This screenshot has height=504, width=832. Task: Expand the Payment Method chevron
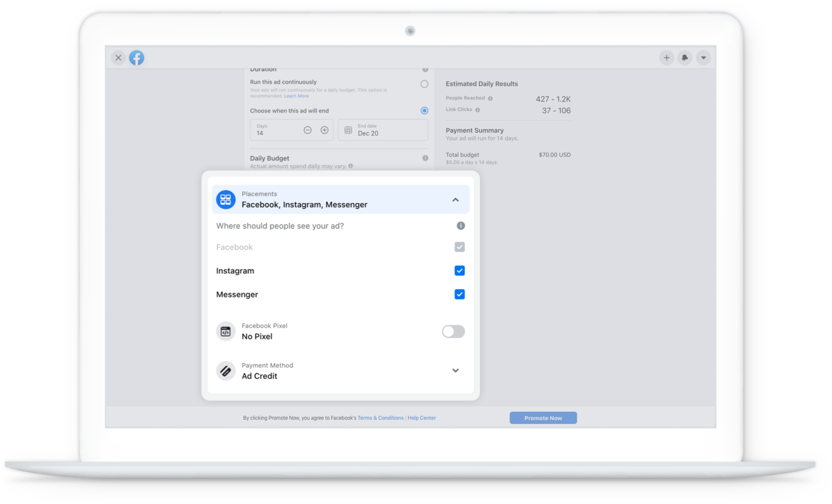(455, 371)
